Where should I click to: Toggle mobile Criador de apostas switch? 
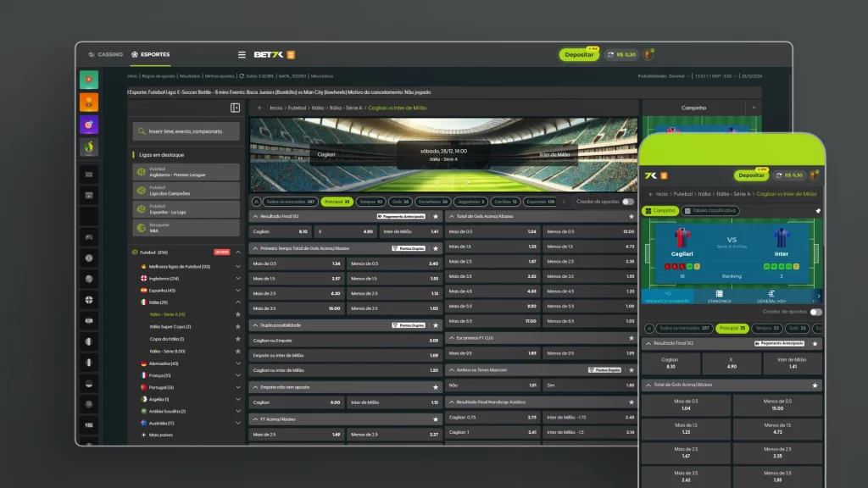click(815, 312)
